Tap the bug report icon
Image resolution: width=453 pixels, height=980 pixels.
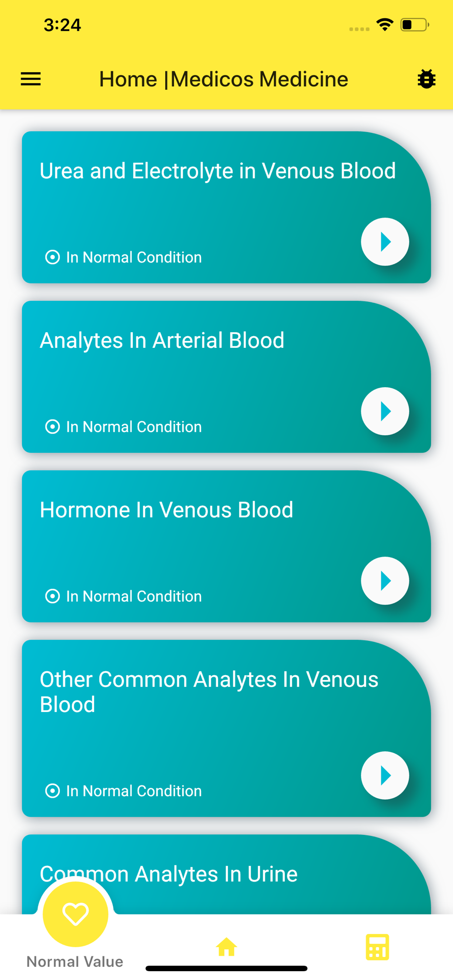[x=427, y=79]
